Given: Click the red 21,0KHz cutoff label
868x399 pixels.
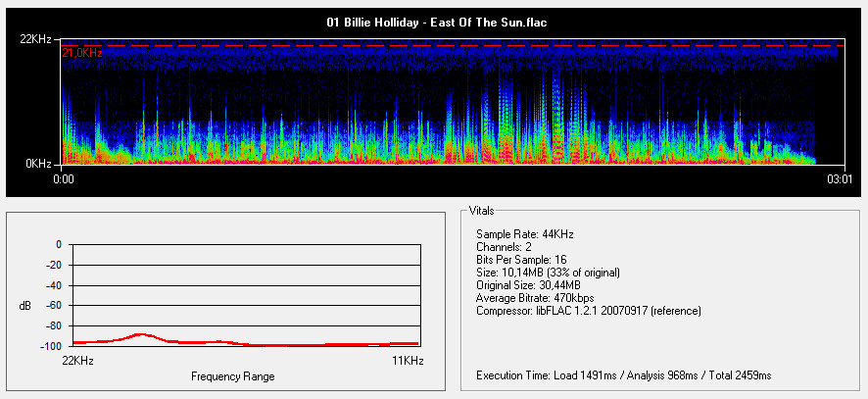Looking at the screenshot, I should point(82,53).
